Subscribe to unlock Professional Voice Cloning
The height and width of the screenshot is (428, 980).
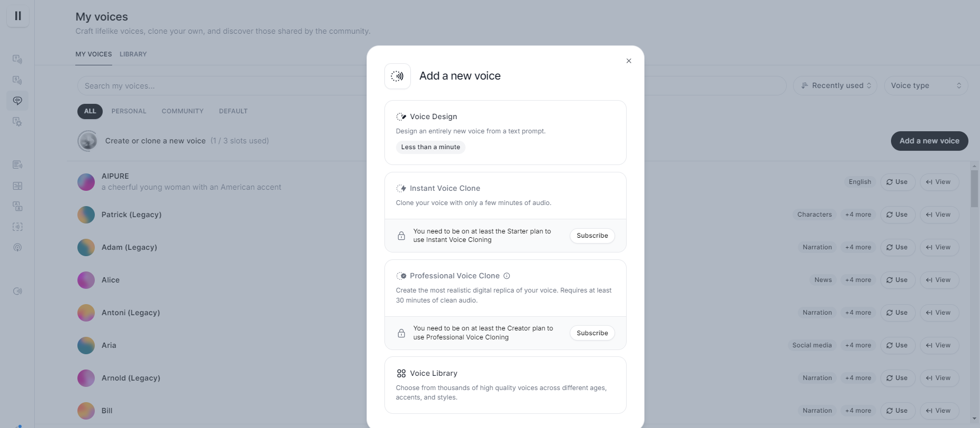(592, 333)
